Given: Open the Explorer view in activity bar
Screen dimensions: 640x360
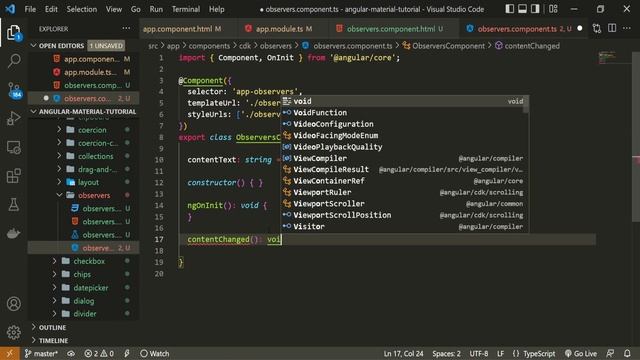Looking at the screenshot, I should 13,32.
